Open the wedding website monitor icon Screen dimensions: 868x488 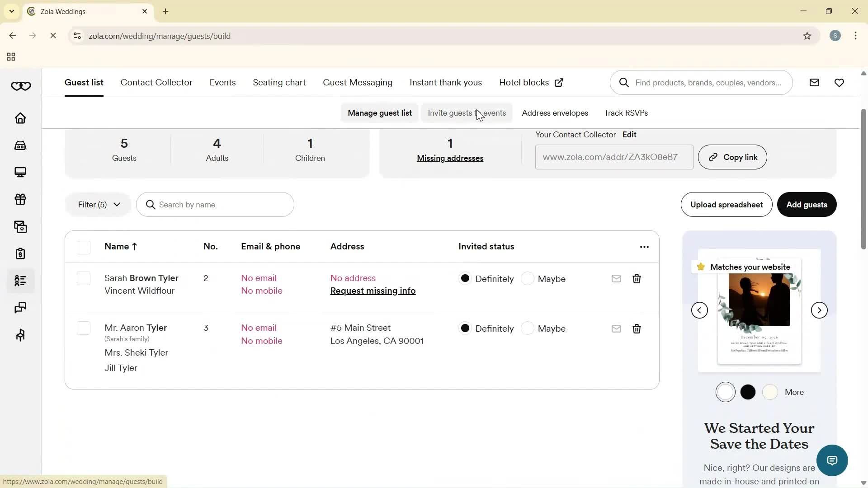point(20,172)
